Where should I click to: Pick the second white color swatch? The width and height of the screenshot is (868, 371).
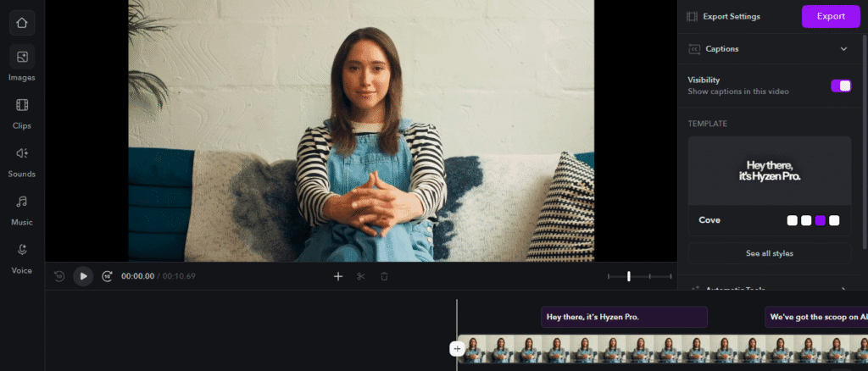806,220
